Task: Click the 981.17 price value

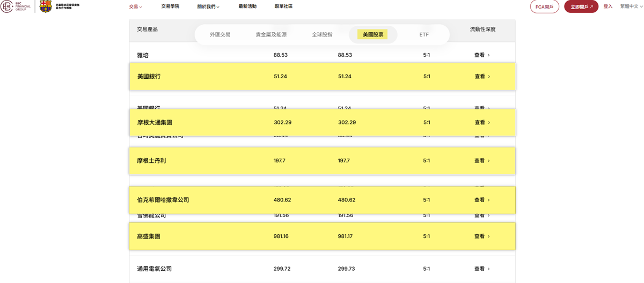Action: (x=345, y=236)
